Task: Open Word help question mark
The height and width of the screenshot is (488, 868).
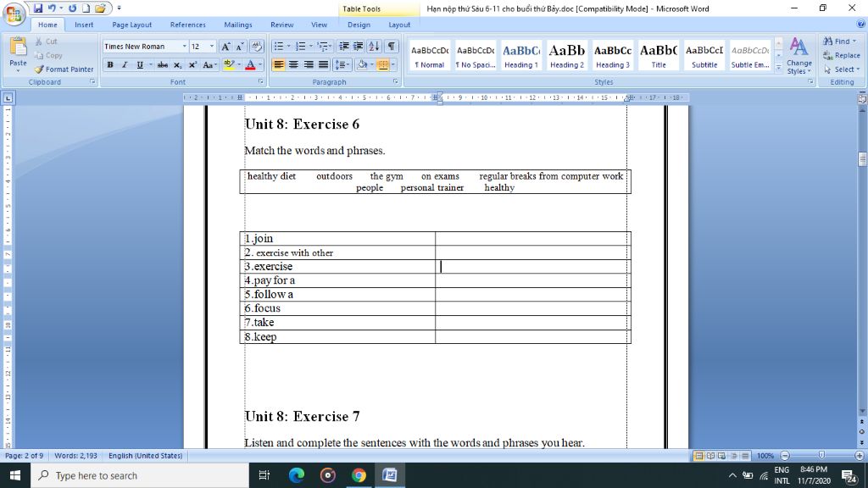Action: coord(861,25)
